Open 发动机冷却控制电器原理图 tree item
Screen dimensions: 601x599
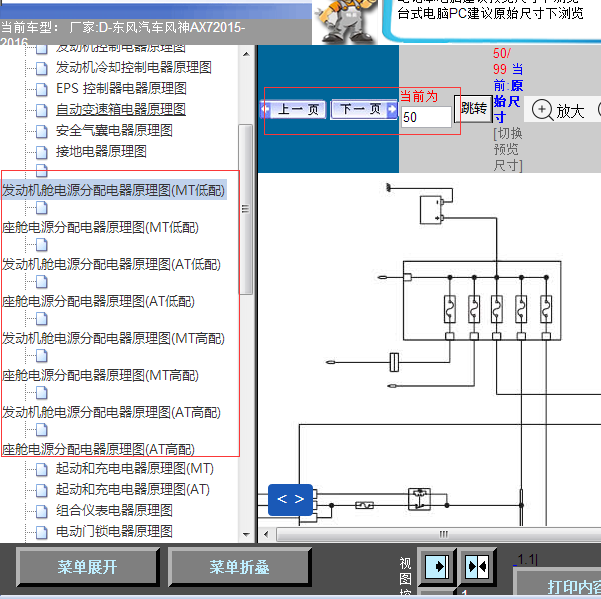point(133,67)
